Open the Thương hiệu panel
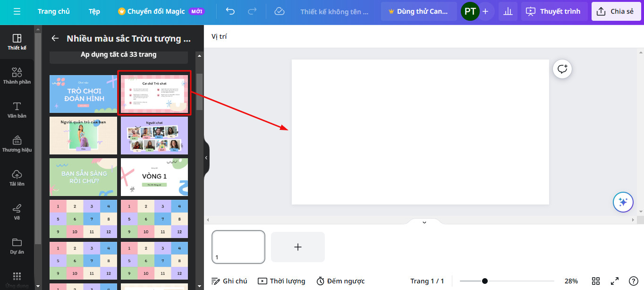 tap(17, 144)
